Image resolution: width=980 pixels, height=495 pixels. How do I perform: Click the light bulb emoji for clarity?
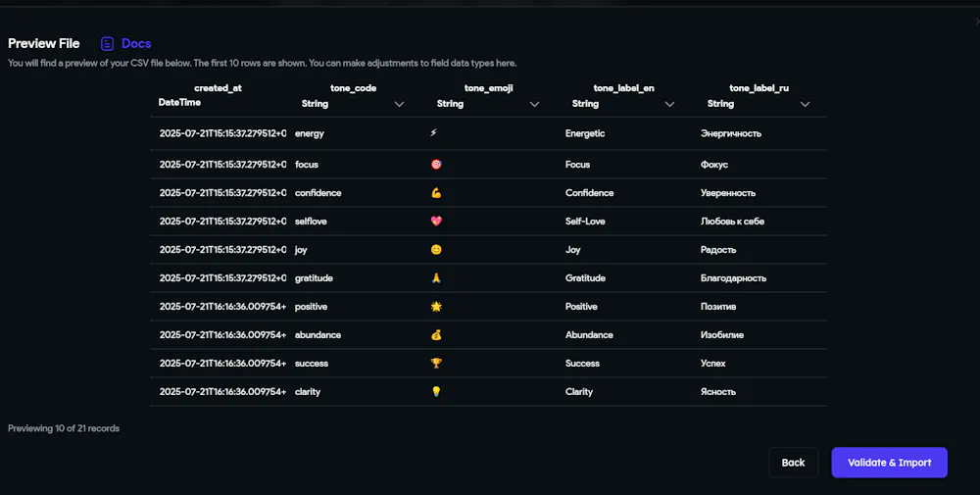[x=436, y=392]
